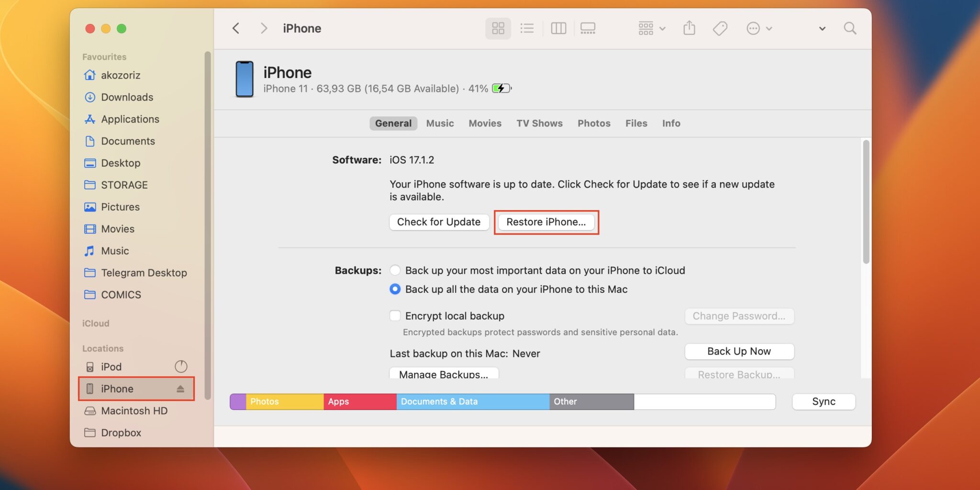Open Downloads in the sidebar
Image resolution: width=980 pixels, height=490 pixels.
point(127,97)
